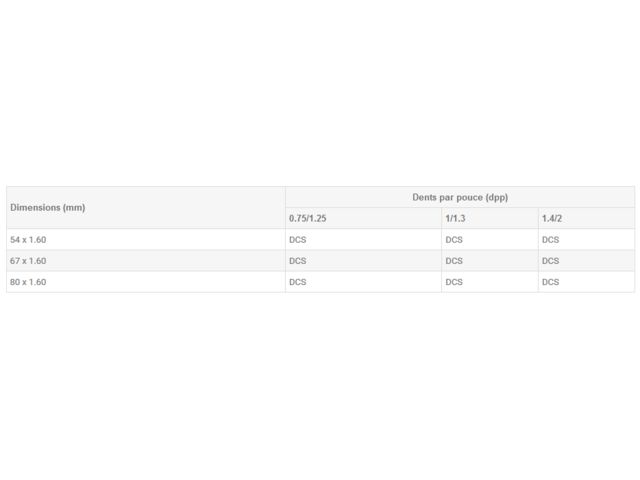640x480 pixels.
Task: Click DCS for 80 x 1.60 under 1.4/2
Action: tap(551, 282)
